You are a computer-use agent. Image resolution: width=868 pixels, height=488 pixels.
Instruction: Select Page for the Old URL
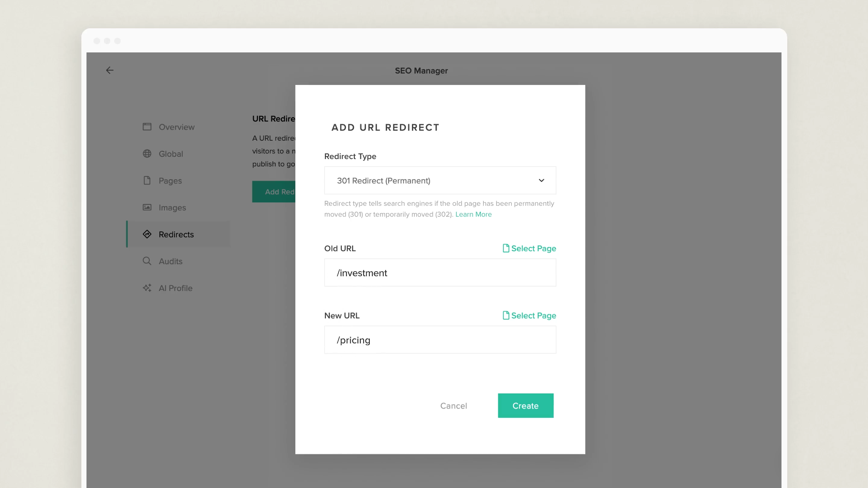[529, 249]
